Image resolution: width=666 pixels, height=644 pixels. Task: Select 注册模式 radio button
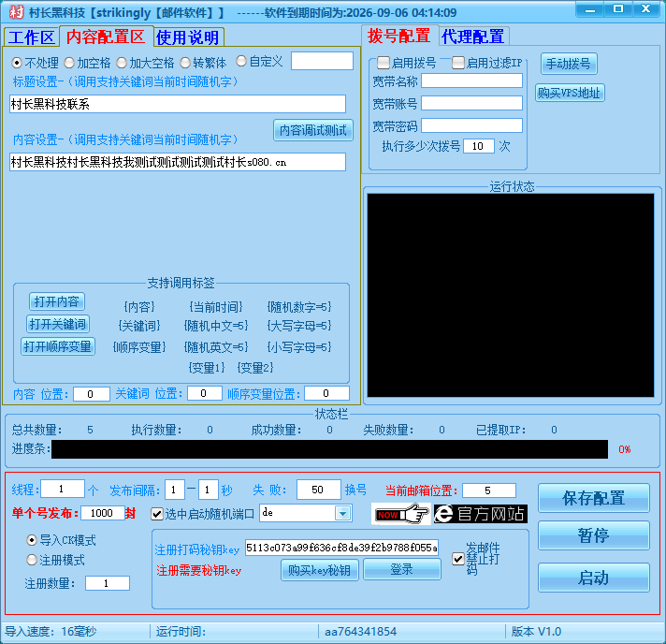point(32,560)
